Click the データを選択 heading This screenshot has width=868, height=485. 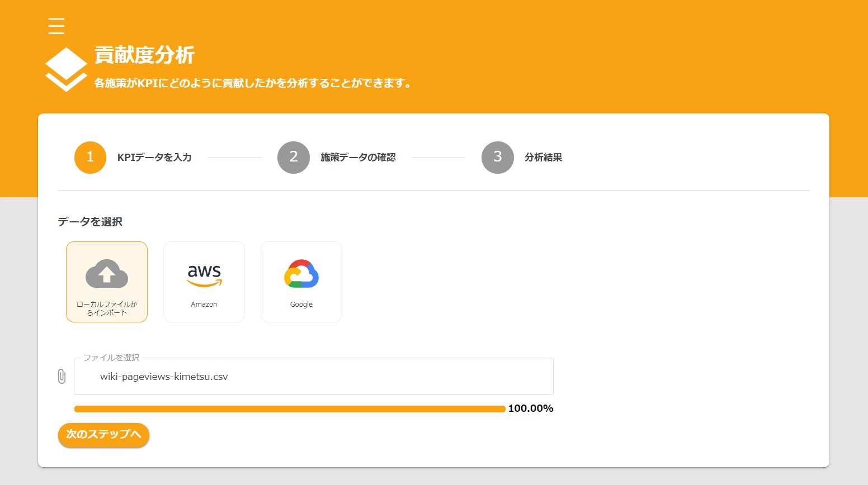pyautogui.click(x=90, y=222)
